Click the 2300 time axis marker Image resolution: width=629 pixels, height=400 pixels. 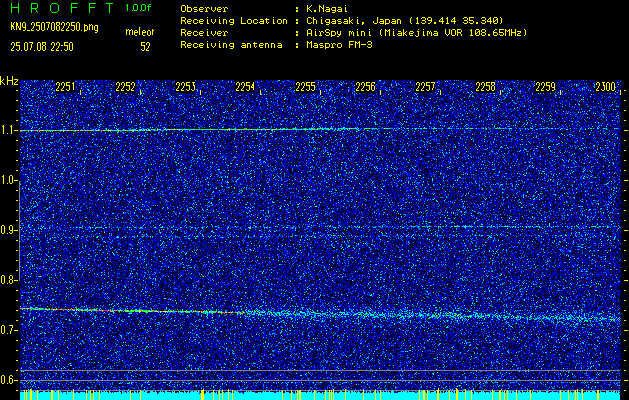606,87
